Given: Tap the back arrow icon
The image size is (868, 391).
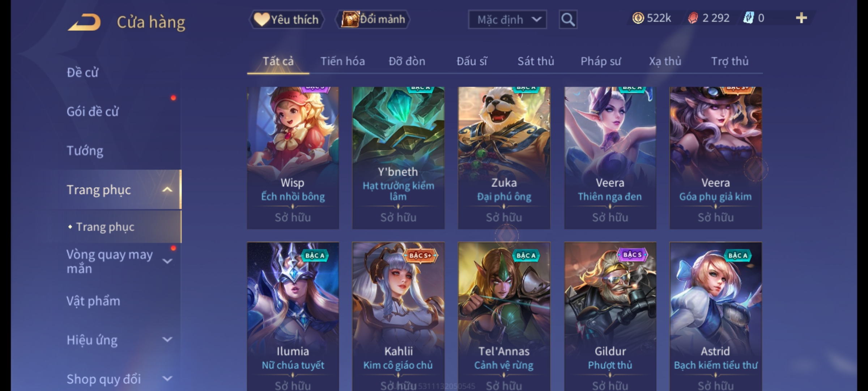Looking at the screenshot, I should pos(84,22).
